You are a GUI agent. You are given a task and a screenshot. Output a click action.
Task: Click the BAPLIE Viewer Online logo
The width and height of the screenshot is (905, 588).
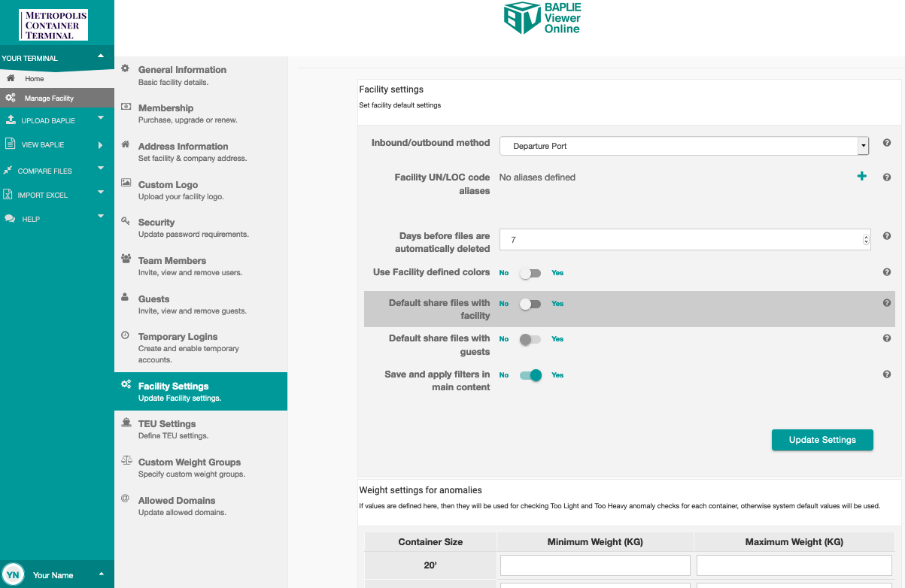click(x=542, y=18)
